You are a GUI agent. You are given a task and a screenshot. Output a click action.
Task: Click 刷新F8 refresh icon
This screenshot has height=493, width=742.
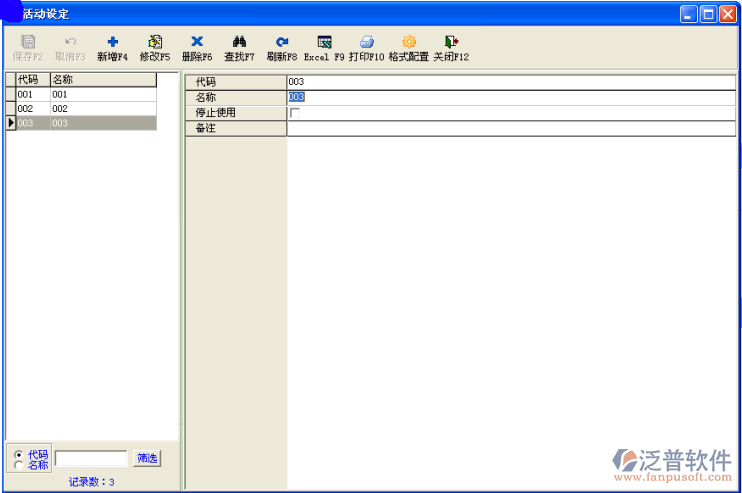coord(282,42)
